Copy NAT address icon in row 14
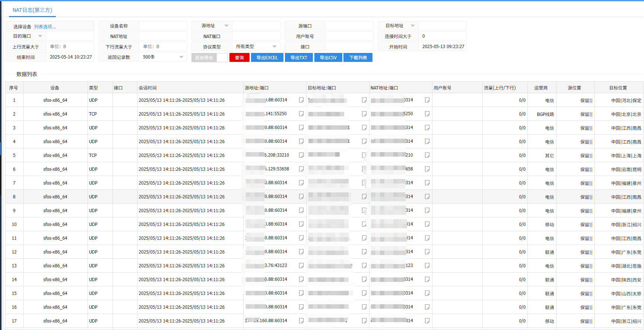This screenshot has height=330, width=644. click(427, 279)
